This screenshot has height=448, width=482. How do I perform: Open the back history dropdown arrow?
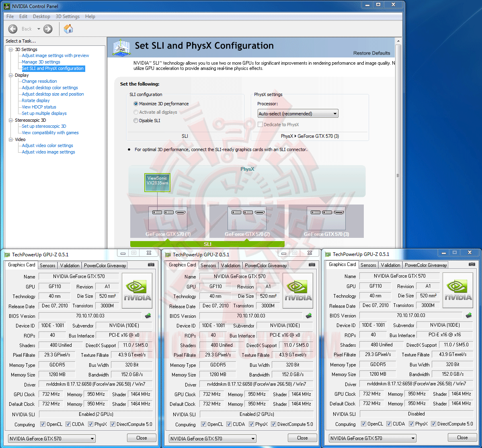[39, 29]
